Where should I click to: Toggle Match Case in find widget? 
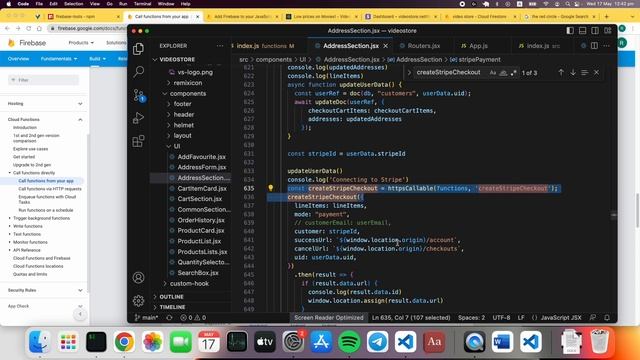click(x=493, y=73)
